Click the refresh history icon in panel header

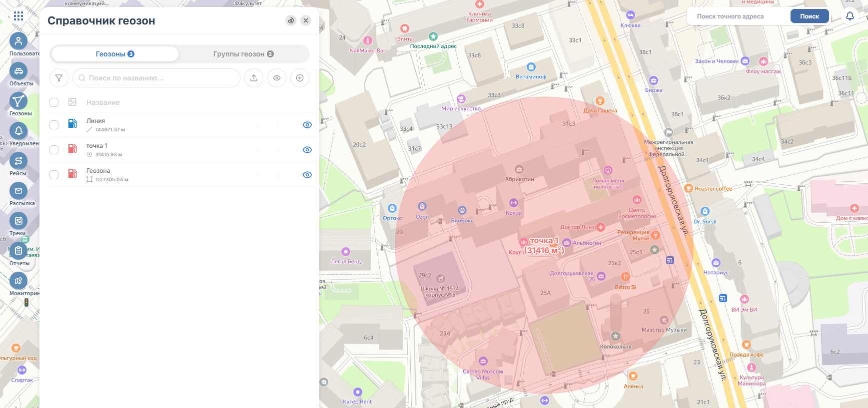[x=291, y=20]
